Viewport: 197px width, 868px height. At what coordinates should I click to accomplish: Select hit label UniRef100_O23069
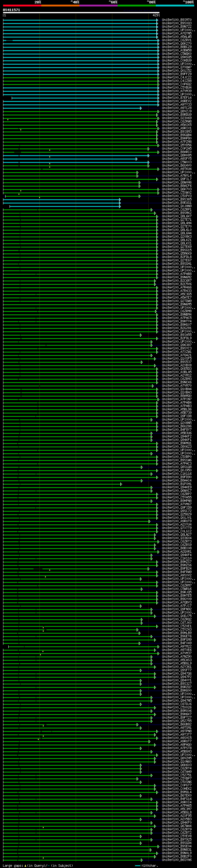(x=177, y=118)
